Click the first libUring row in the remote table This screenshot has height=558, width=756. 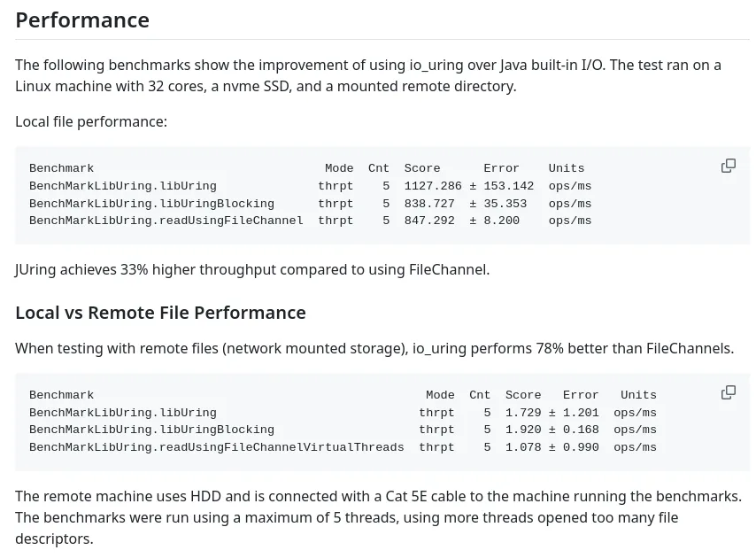[343, 413]
